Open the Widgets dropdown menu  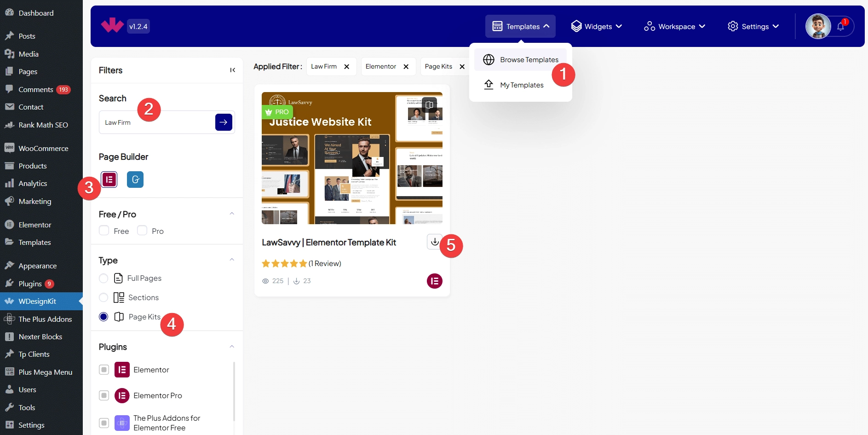(x=597, y=27)
